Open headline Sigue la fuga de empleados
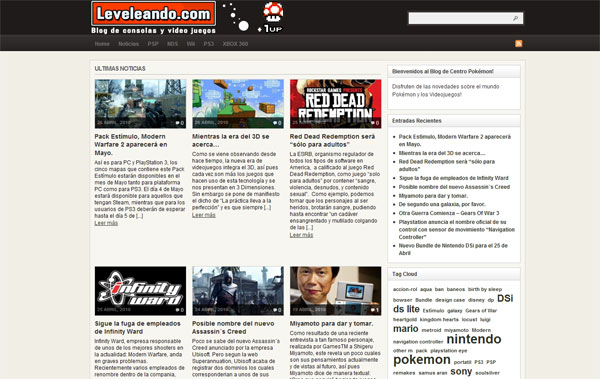The width and height of the screenshot is (600, 379). (x=137, y=327)
